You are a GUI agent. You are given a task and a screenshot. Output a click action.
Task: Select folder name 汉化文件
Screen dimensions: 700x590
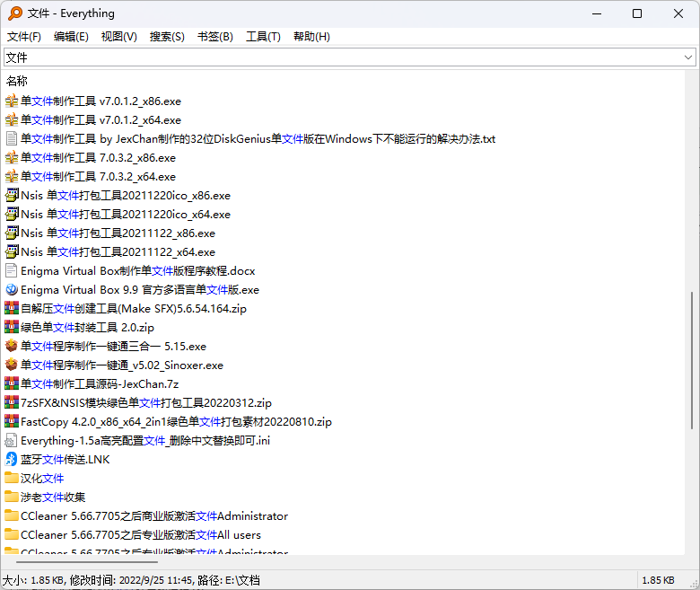click(42, 478)
